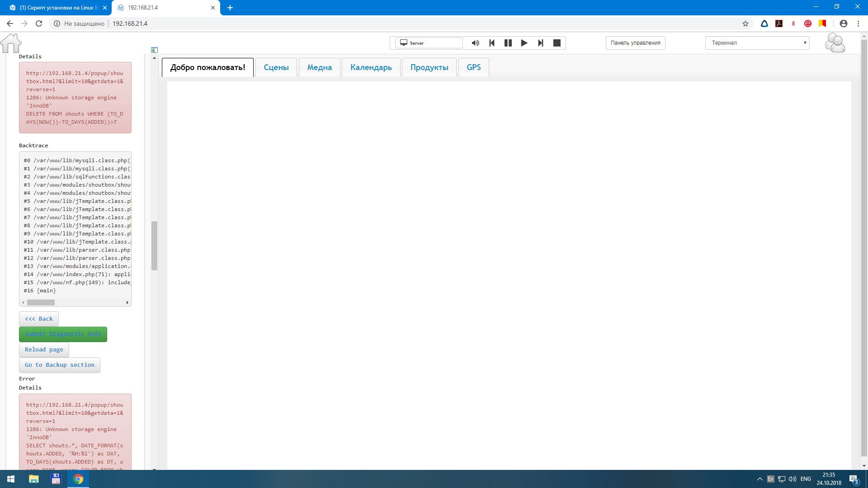Open Chrome menu three dots
The height and width of the screenshot is (488, 868).
858,23
